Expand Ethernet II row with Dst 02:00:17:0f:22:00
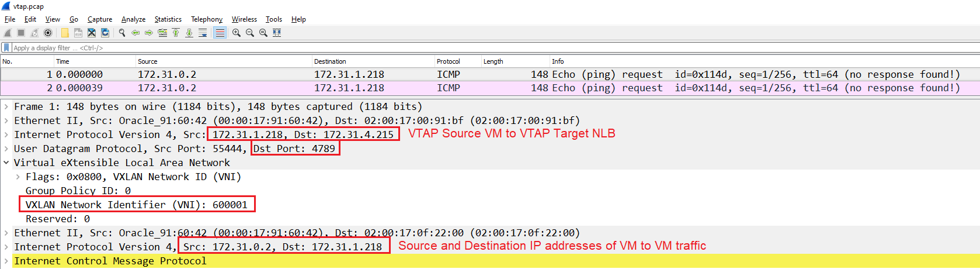The image size is (980, 269). click(6, 233)
